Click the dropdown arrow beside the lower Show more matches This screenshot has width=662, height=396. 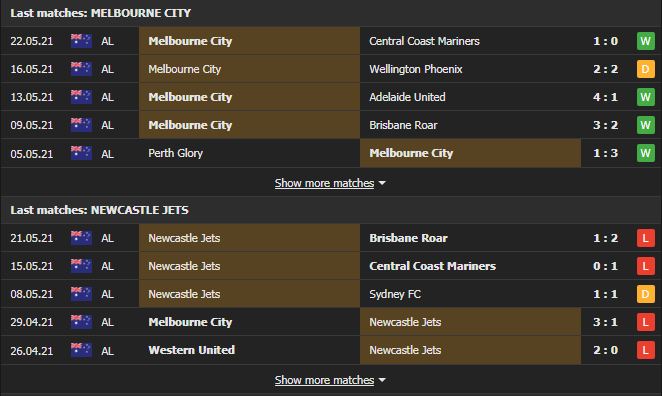tap(382, 380)
